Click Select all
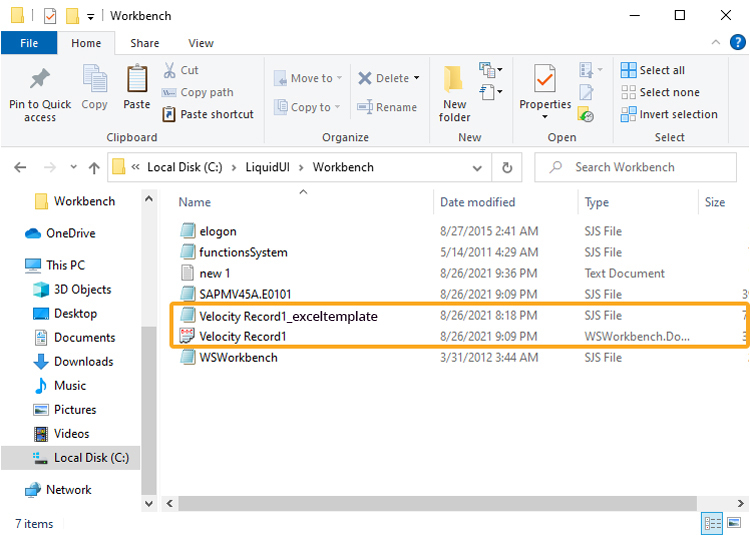 [x=653, y=70]
